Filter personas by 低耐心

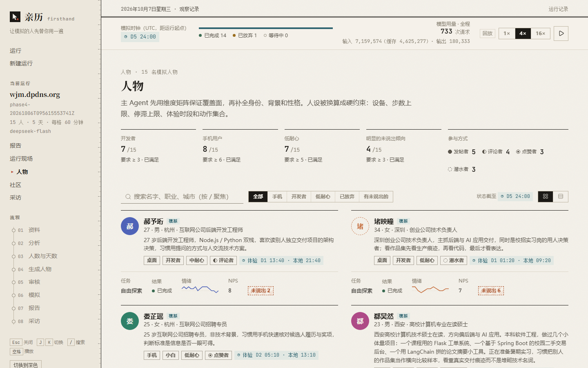(323, 197)
